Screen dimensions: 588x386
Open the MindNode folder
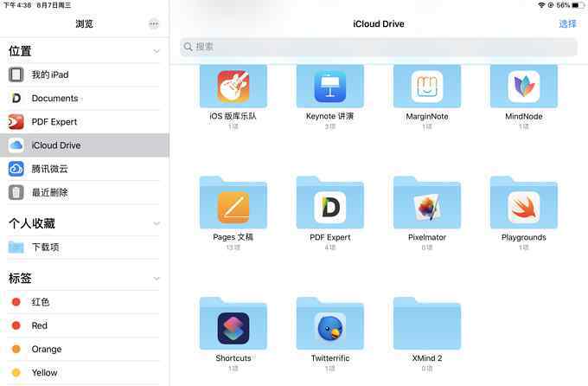click(523, 86)
